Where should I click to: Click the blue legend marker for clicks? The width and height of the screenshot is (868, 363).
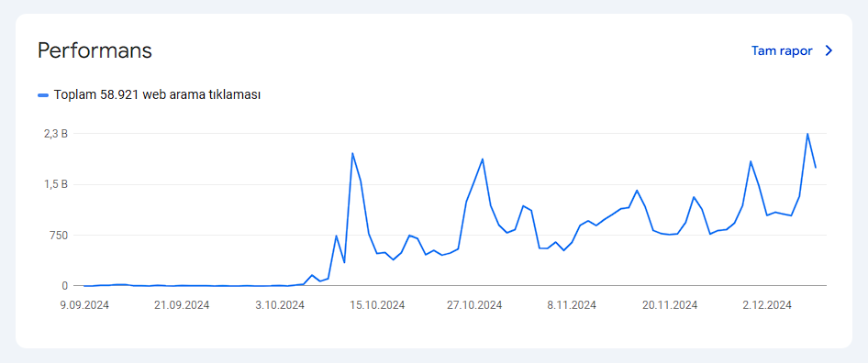pos(43,95)
